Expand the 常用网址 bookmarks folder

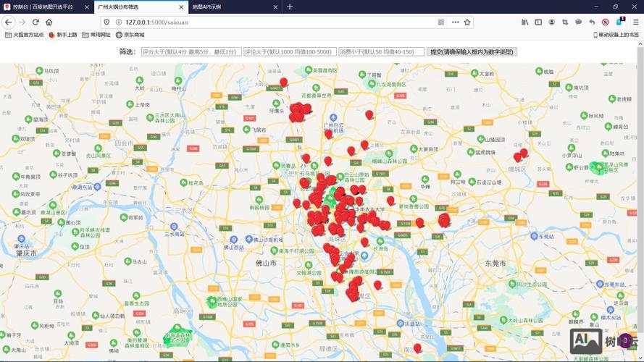[96, 35]
